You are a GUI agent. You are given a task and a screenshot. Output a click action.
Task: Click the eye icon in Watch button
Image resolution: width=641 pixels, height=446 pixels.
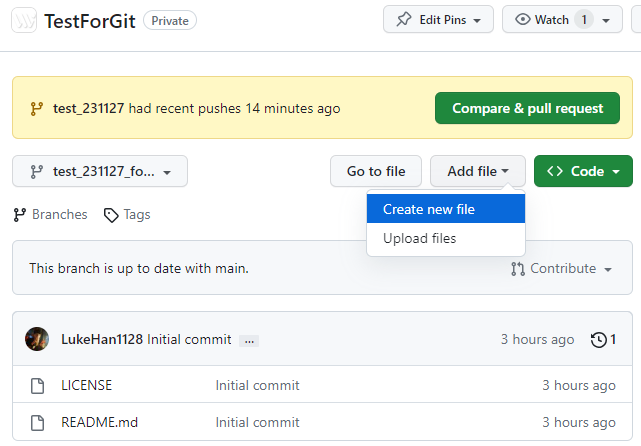(x=522, y=19)
